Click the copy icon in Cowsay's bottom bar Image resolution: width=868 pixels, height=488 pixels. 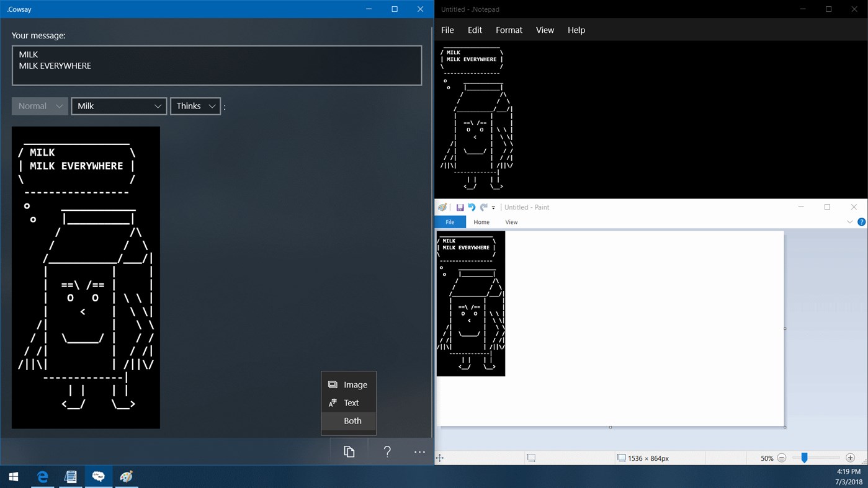tap(348, 451)
